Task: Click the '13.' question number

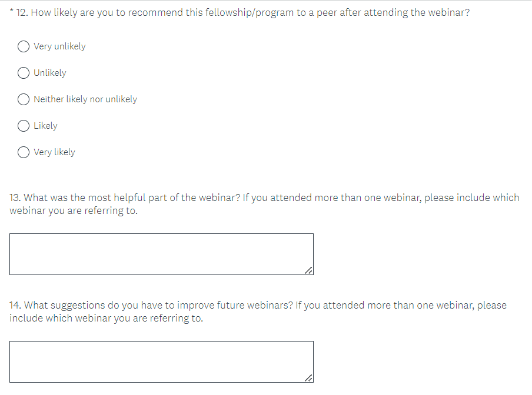Action: [15, 197]
